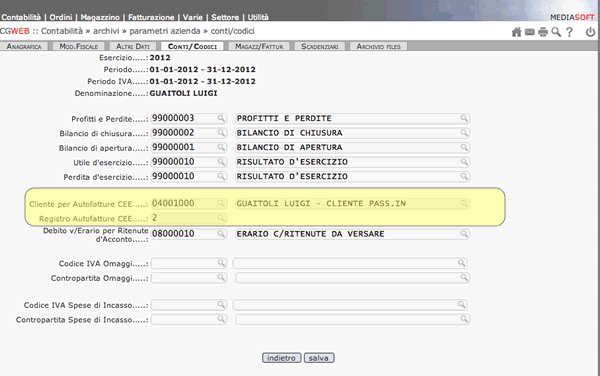
Task: Switch to the Anagrafica tab
Action: click(24, 46)
